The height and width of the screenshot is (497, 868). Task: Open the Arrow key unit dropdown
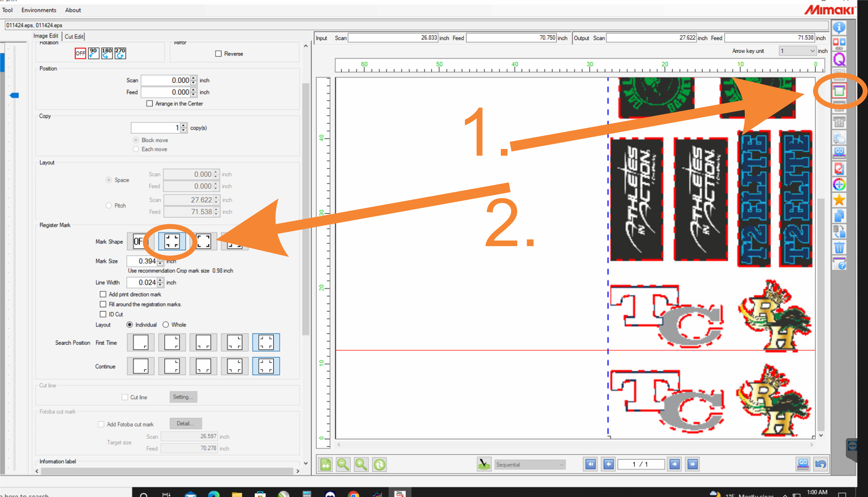pos(797,51)
